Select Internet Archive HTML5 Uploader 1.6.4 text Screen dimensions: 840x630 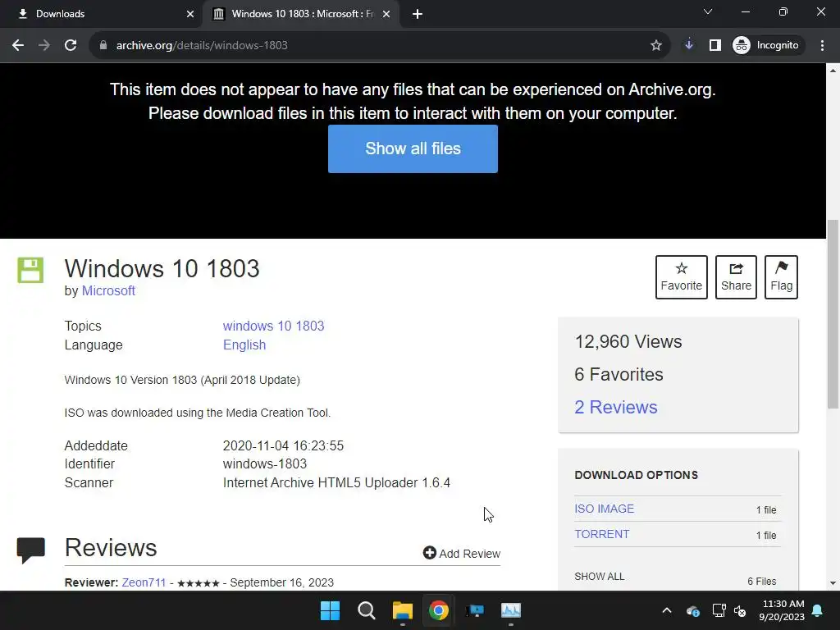pyautogui.click(x=336, y=482)
